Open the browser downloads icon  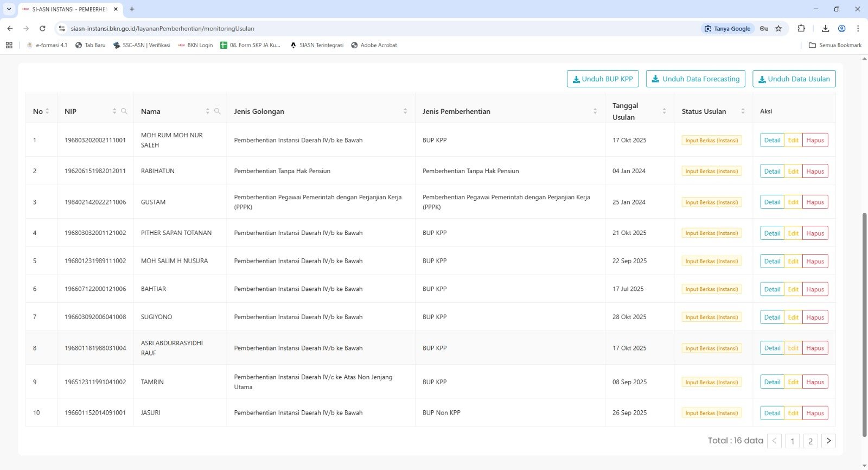coord(825,29)
